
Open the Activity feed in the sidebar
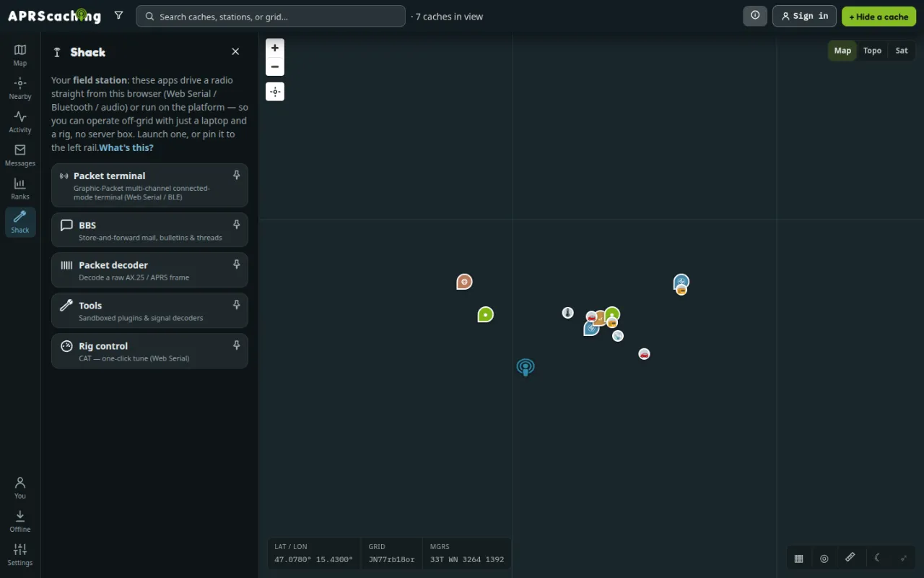[20, 121]
